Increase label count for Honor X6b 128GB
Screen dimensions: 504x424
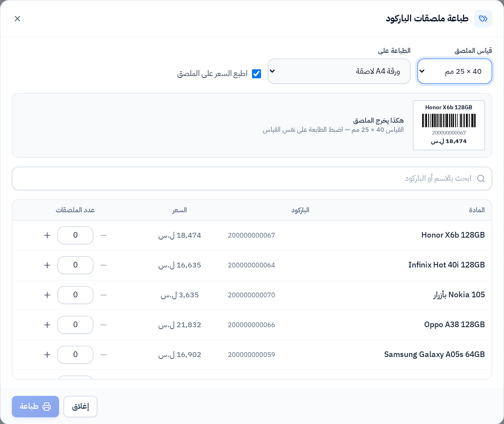point(47,235)
